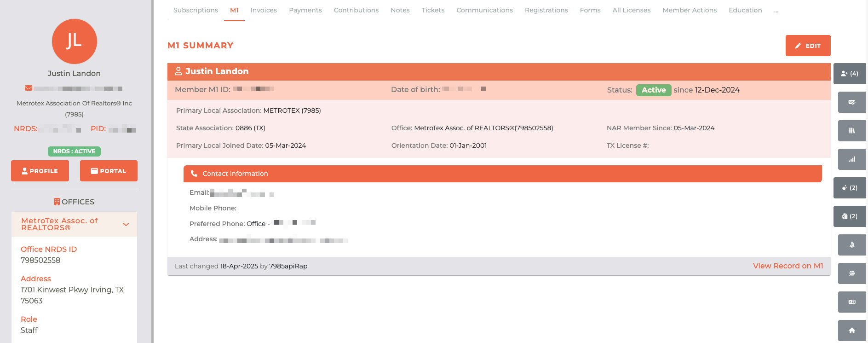Click the sparkle stars icon with (2)

pos(849,188)
